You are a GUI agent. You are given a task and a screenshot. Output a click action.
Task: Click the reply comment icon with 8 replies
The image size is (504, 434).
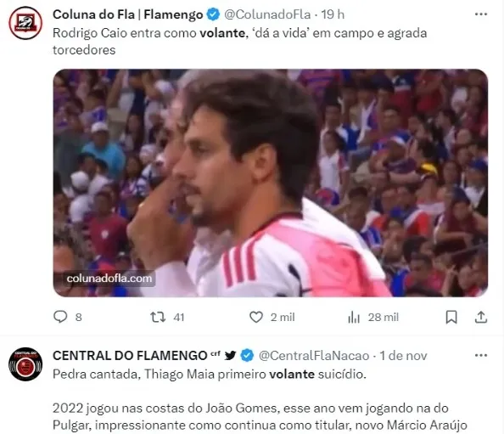pos(60,317)
